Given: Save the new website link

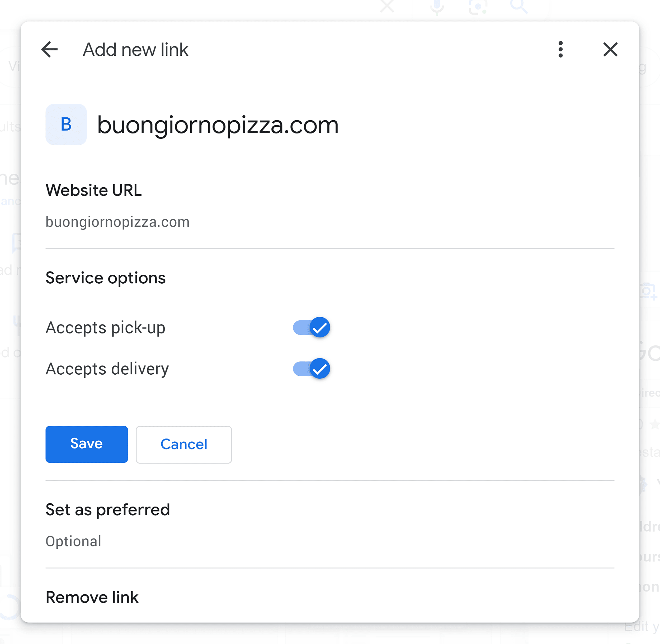Looking at the screenshot, I should point(86,444).
